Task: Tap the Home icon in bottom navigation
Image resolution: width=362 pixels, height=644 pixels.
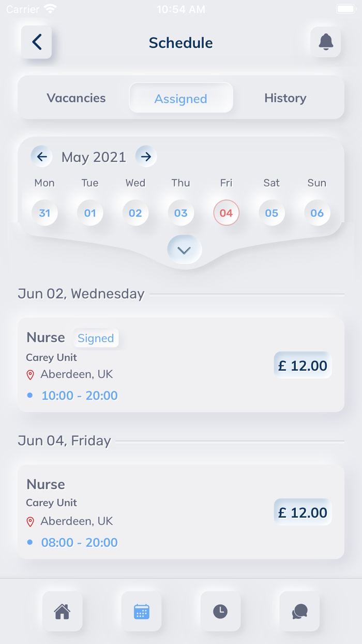Action: tap(62, 611)
